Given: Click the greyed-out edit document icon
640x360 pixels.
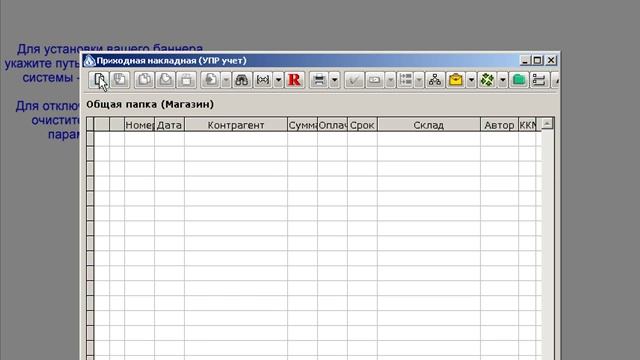Looking at the screenshot, I should pyautogui.click(x=165, y=80).
